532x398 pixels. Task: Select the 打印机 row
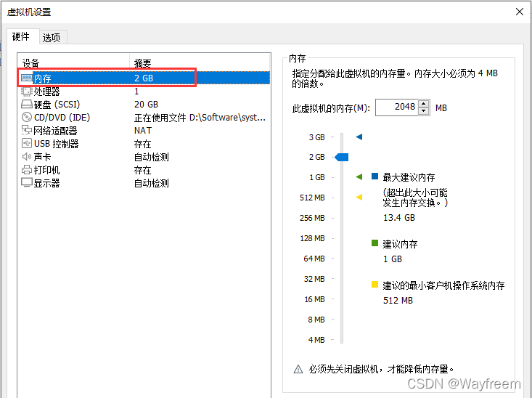144,170
